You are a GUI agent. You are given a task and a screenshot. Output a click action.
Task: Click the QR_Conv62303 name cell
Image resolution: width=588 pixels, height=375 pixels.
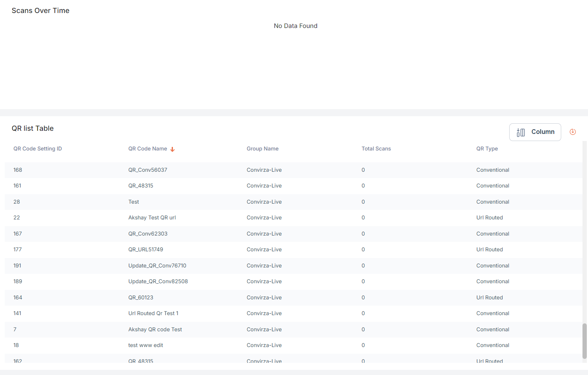(x=148, y=234)
